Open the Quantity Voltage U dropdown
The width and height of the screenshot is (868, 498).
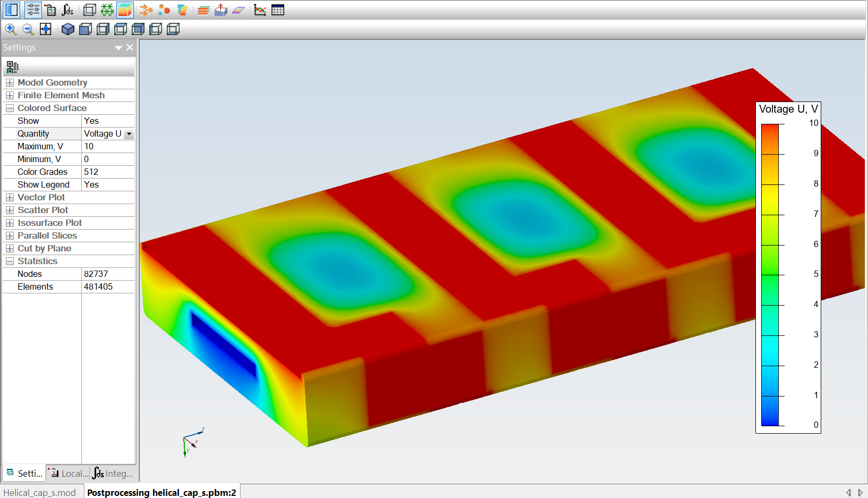coord(129,134)
